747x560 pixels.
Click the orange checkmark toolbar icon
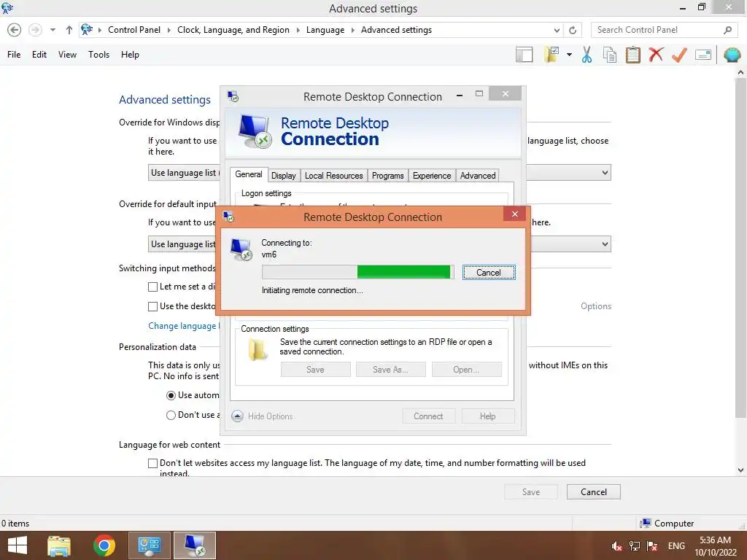[679, 55]
